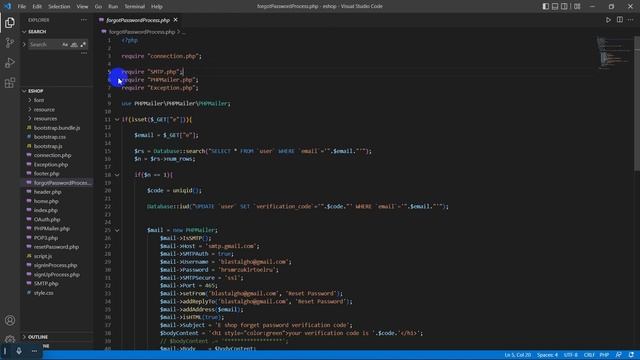The width and height of the screenshot is (640, 360).
Task: Toggle secondary sidebar layout icon
Action: click(564, 7)
